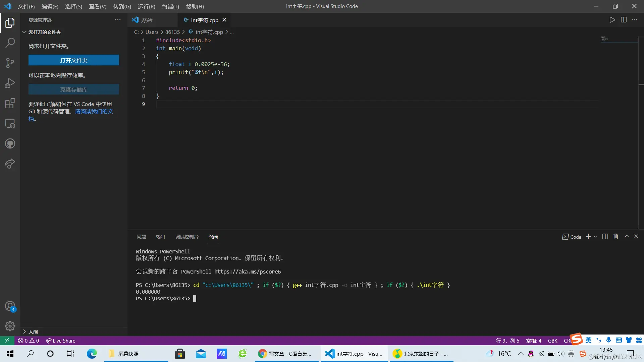Screen dimensions: 644x362
Task: Open the Extensions view
Action: 10,103
